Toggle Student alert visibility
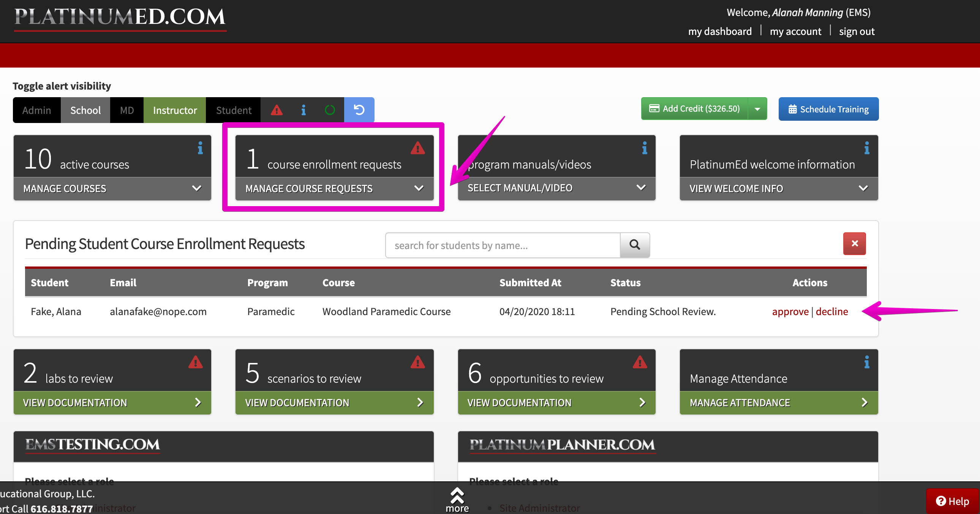 [234, 110]
